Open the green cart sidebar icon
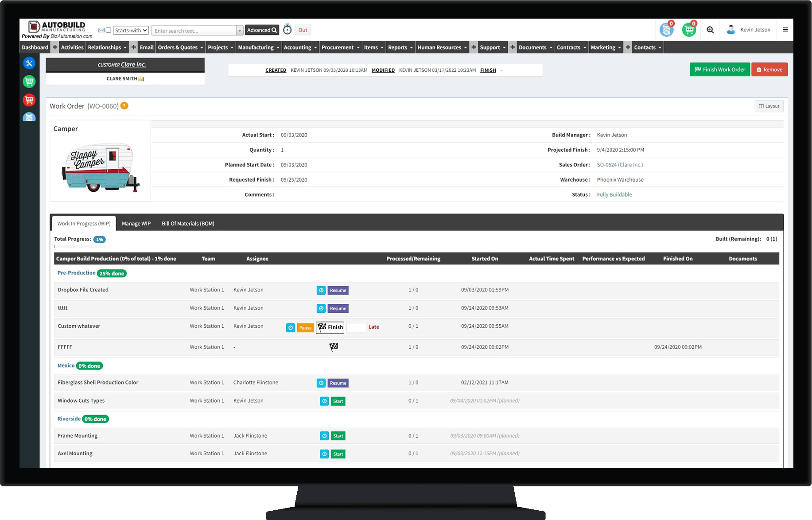The height and width of the screenshot is (520, 812). pyautogui.click(x=29, y=81)
